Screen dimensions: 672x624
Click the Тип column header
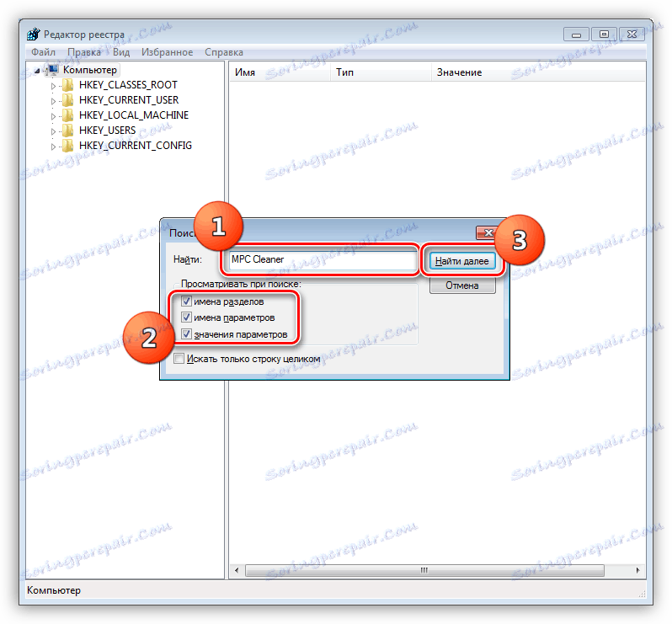tap(381, 72)
